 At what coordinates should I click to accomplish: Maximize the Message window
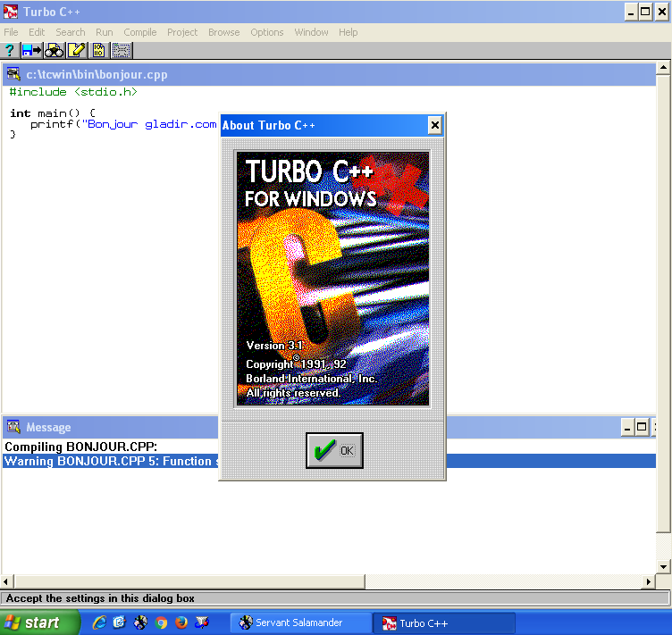(642, 427)
